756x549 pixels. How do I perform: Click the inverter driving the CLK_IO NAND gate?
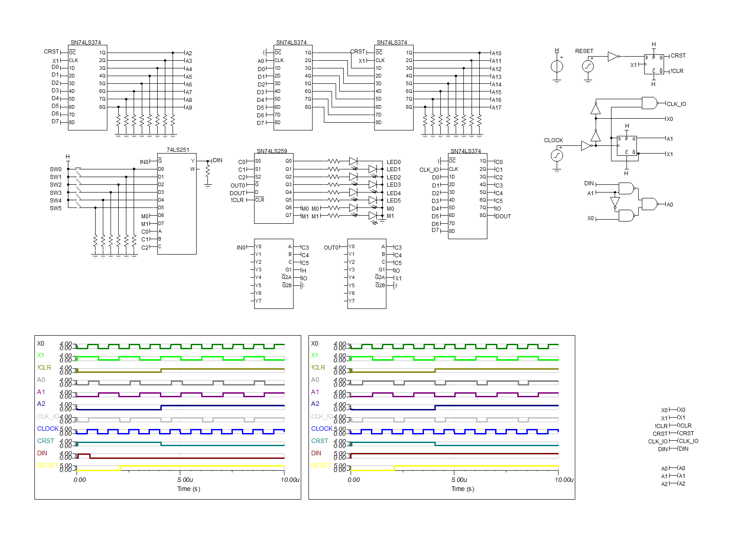tap(596, 109)
